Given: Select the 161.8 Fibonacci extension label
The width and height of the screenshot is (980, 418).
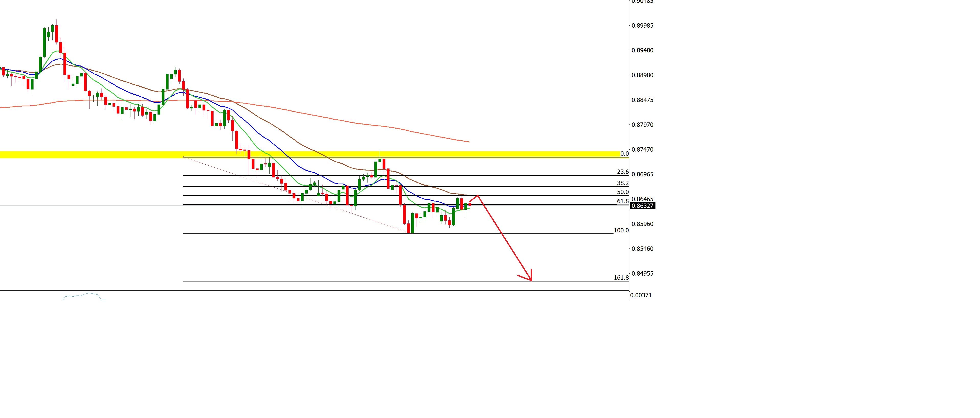Looking at the screenshot, I should pos(621,278).
